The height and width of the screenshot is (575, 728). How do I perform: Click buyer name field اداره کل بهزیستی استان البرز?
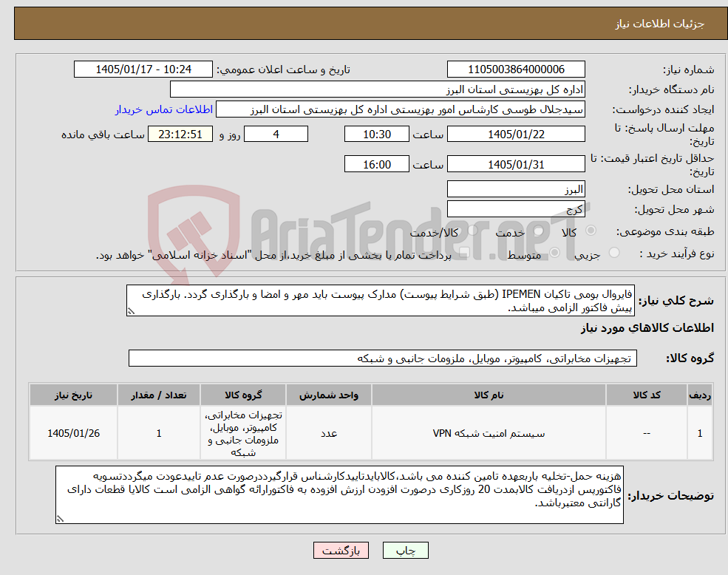[378, 89]
